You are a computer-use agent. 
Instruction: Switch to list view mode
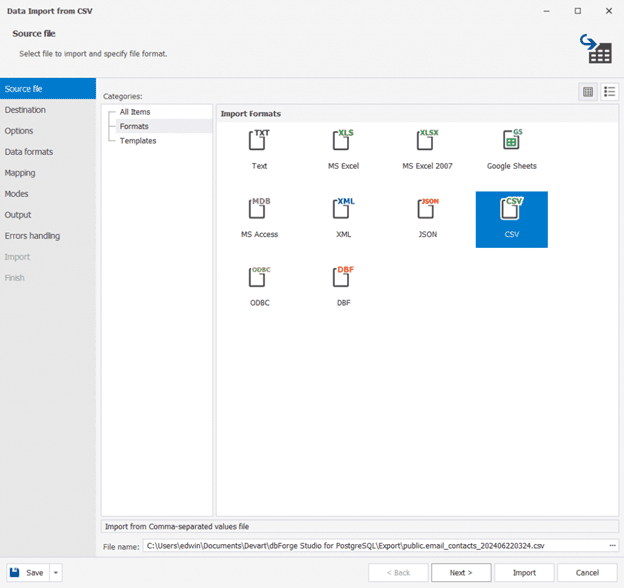click(x=609, y=92)
